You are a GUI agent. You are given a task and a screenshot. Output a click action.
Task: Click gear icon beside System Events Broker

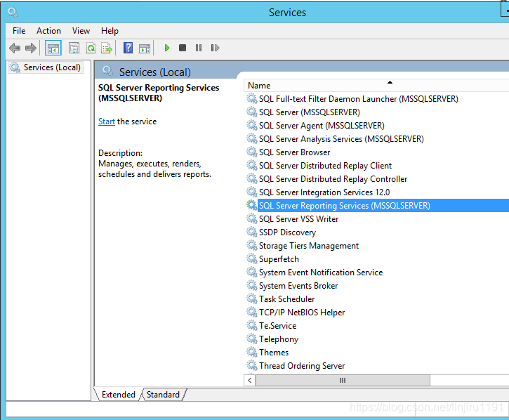pyautogui.click(x=251, y=286)
